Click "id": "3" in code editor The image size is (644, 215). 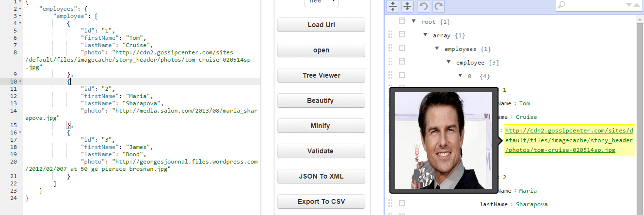(98, 140)
